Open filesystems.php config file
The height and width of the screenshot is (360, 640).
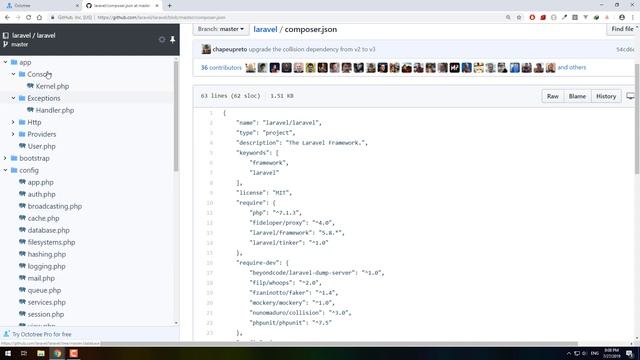51,242
